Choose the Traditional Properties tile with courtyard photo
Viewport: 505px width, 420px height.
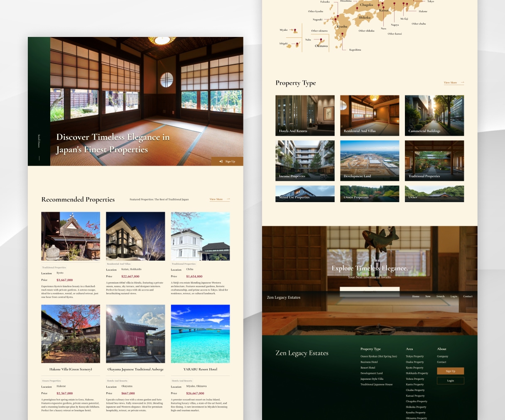(x=434, y=161)
